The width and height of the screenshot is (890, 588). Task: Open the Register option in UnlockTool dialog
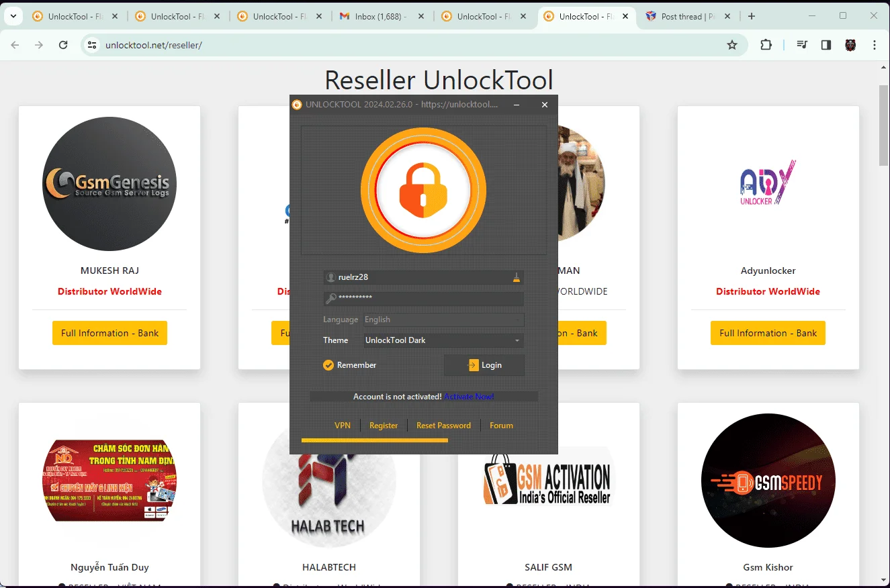click(384, 426)
